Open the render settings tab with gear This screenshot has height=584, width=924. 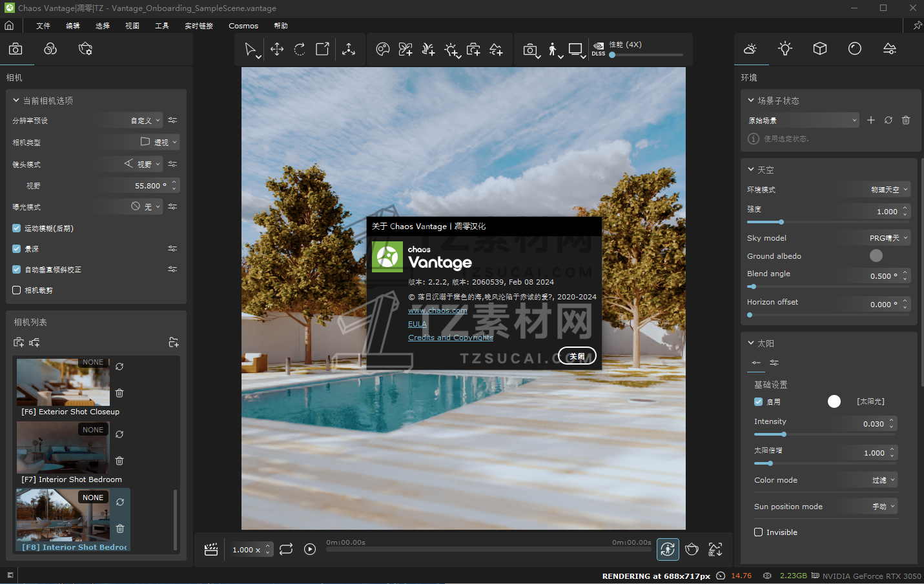click(85, 49)
